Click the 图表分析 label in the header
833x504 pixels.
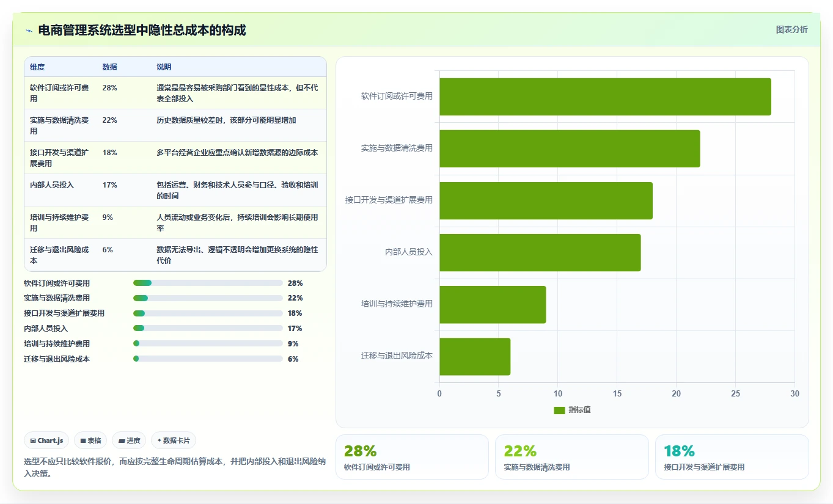coord(791,29)
